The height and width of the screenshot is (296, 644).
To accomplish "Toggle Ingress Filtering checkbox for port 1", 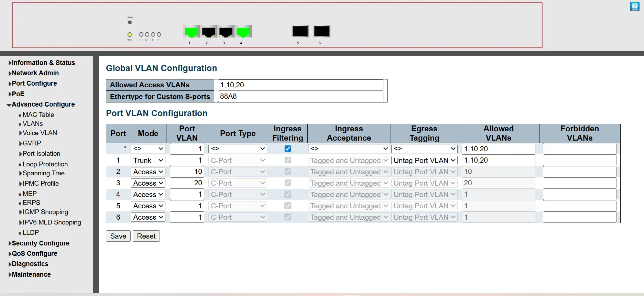I will pos(288,160).
